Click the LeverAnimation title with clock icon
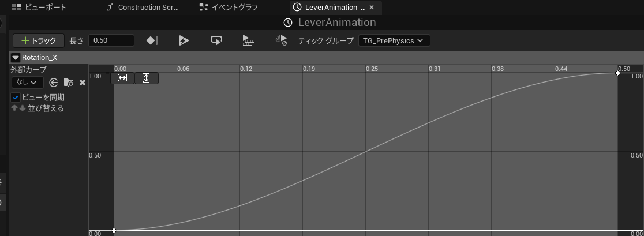Image resolution: width=644 pixels, height=236 pixels. 330,23
